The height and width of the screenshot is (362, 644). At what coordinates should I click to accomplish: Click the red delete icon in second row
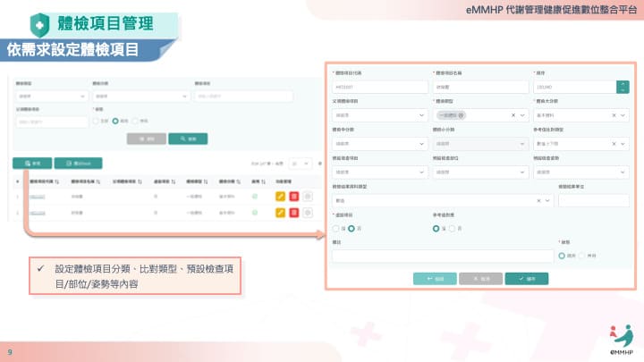point(293,212)
